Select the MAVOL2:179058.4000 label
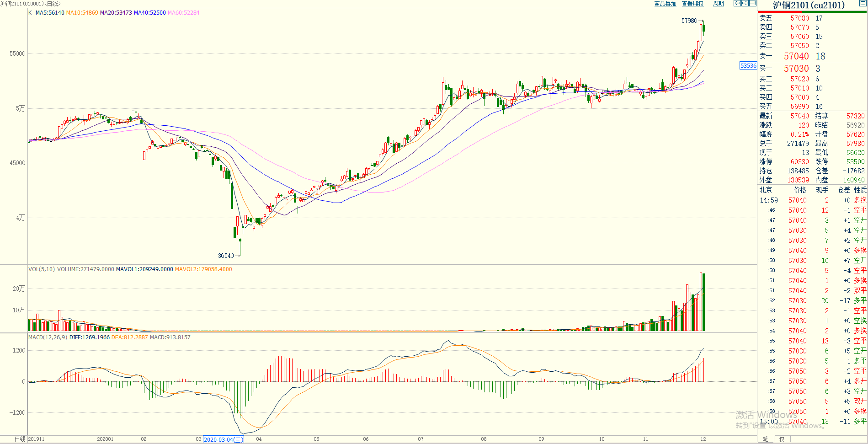 tap(203, 269)
